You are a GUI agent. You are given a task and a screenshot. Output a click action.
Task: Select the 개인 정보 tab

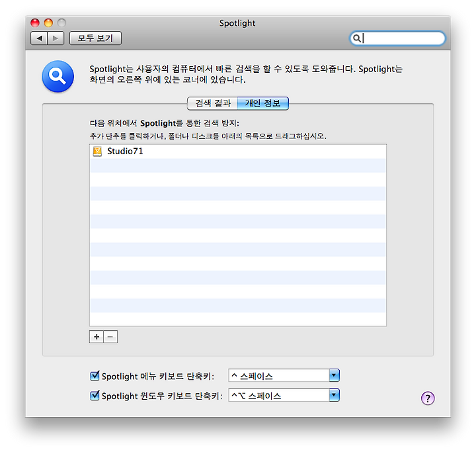click(263, 103)
